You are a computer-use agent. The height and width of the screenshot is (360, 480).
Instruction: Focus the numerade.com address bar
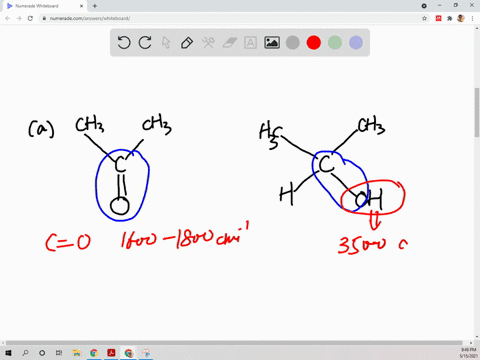pyautogui.click(x=233, y=18)
